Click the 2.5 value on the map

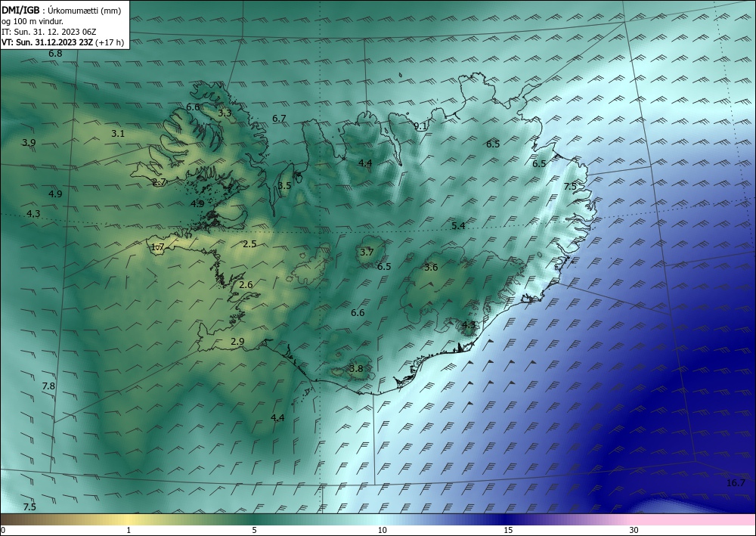[x=249, y=244]
